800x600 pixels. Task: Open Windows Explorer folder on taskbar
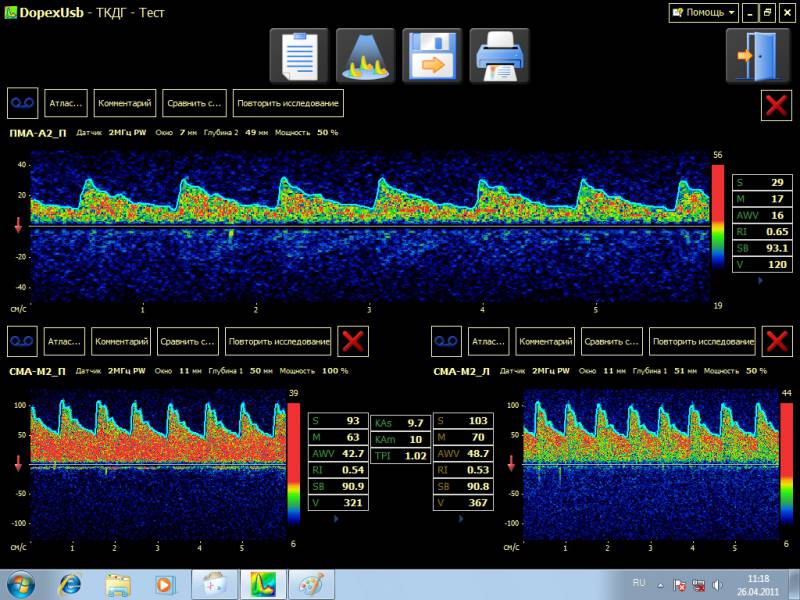pos(118,585)
